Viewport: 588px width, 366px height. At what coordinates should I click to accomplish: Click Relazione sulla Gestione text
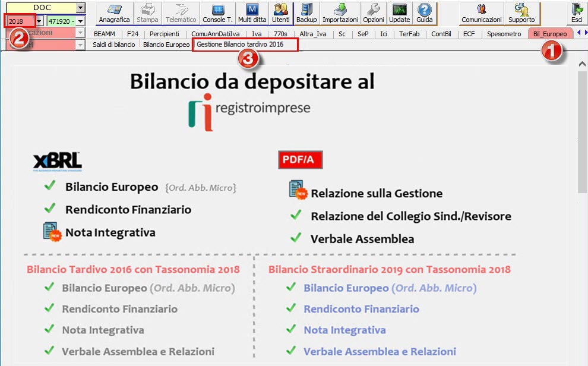click(x=377, y=194)
